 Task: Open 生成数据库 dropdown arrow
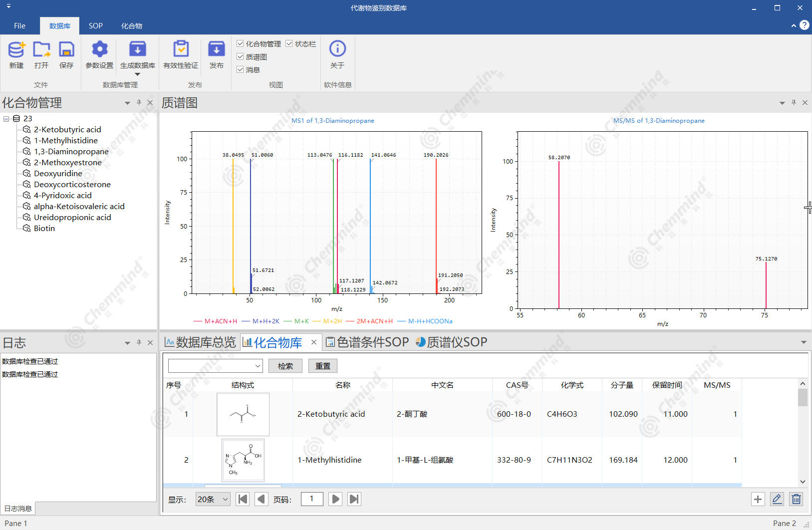pos(138,74)
